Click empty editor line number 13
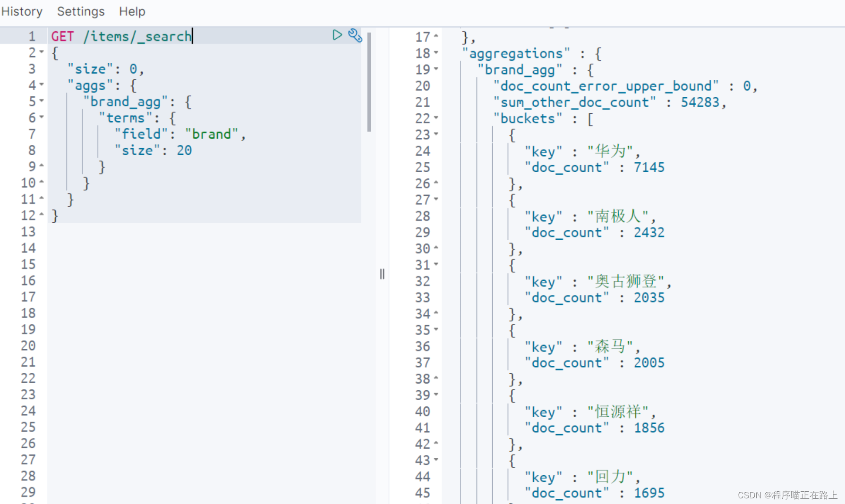Screen dimensions: 845x504 tap(28, 232)
